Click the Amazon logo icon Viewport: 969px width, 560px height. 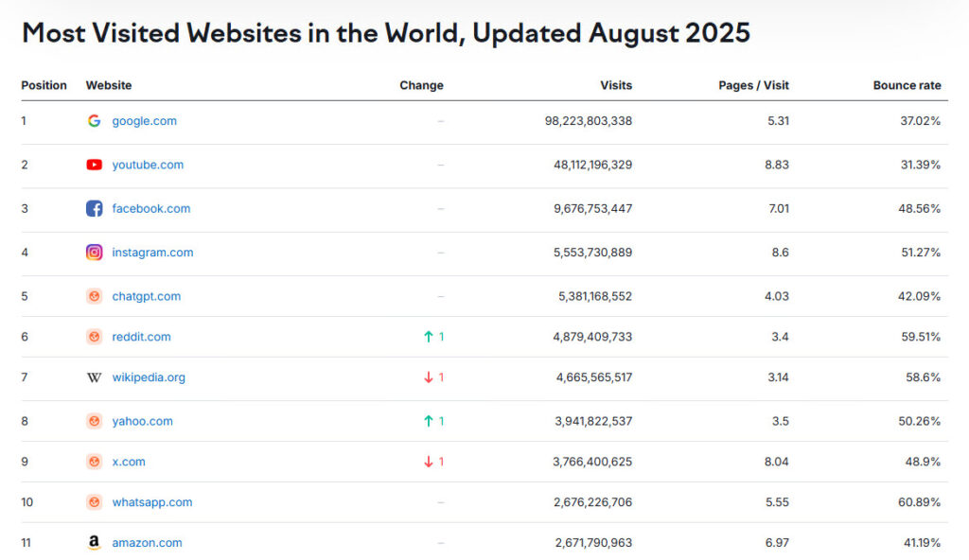click(x=94, y=543)
